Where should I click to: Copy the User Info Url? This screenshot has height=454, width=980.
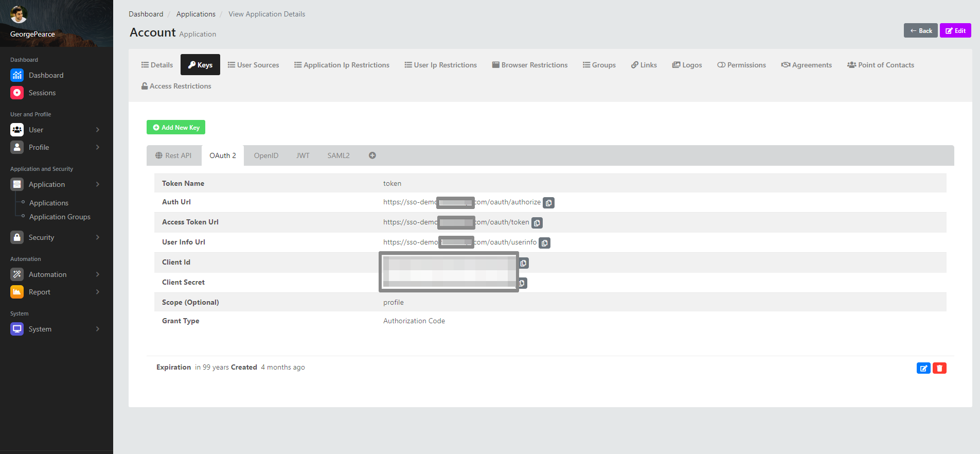click(x=544, y=243)
